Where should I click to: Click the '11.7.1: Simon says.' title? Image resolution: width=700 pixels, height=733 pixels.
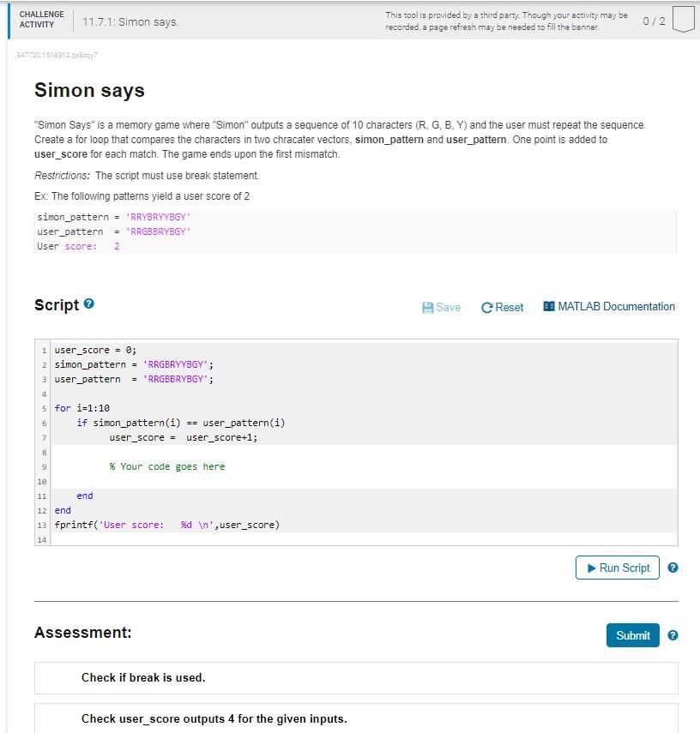[130, 21]
